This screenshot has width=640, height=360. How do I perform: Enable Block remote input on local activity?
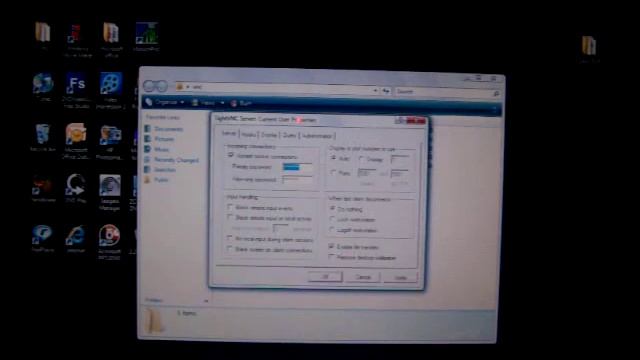pos(231,218)
